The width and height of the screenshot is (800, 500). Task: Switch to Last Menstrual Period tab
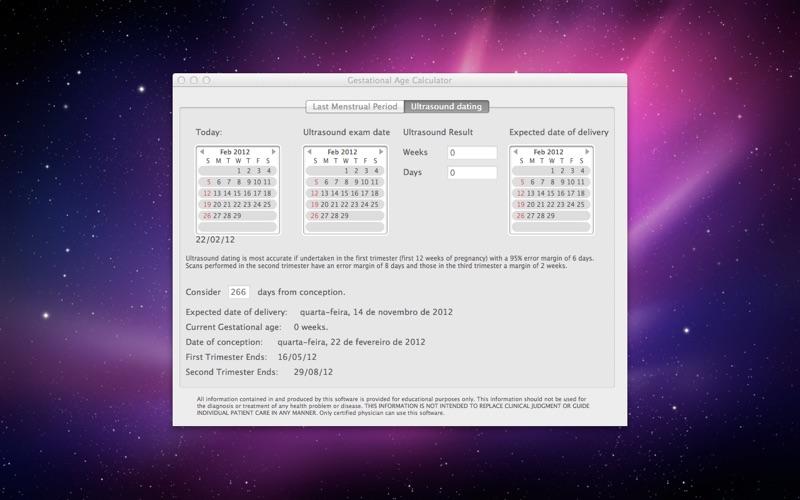(354, 106)
